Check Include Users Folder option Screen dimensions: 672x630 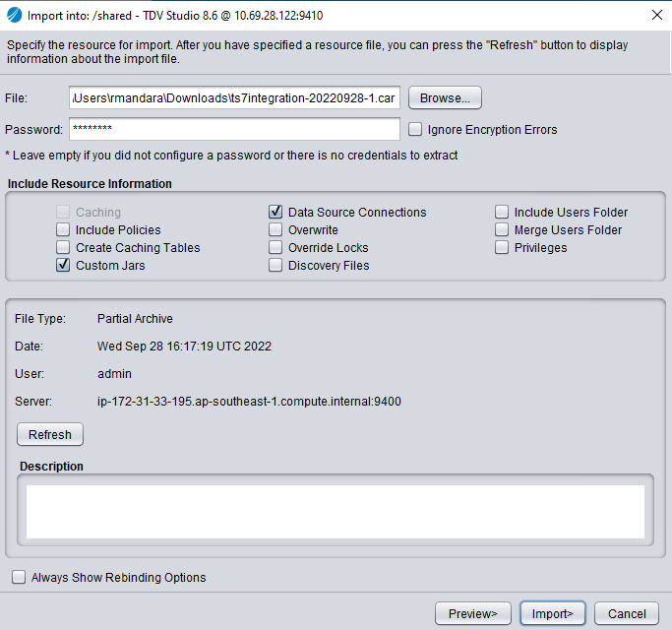click(x=502, y=212)
